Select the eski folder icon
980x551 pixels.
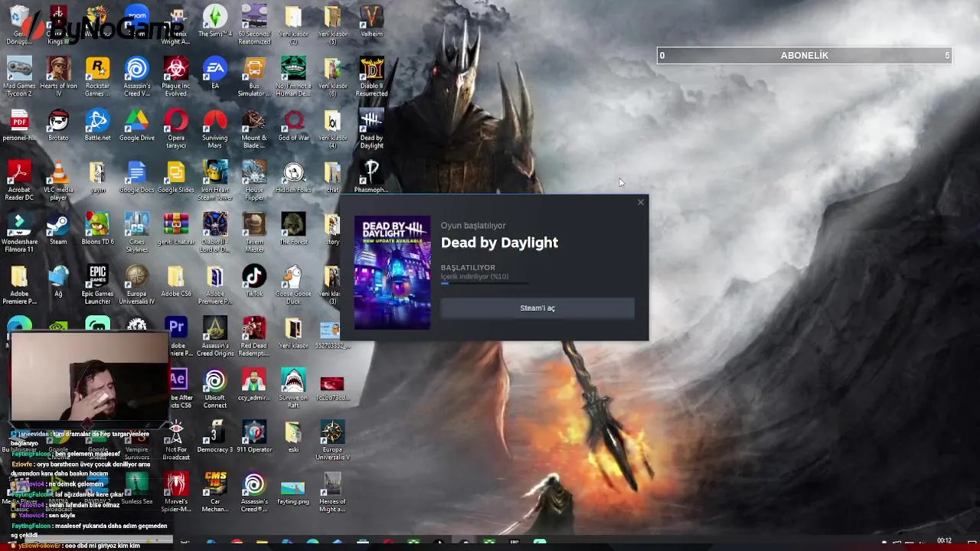293,438
